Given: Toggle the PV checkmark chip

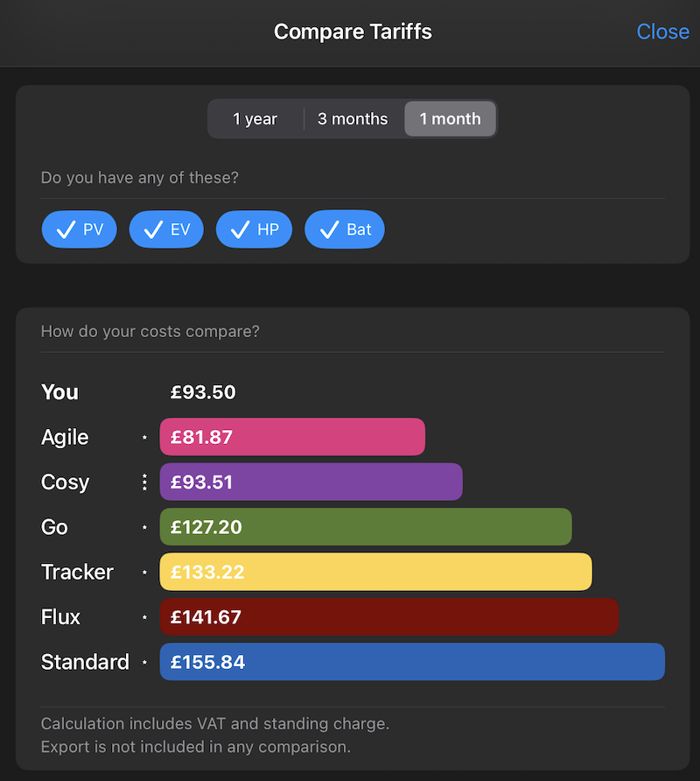Looking at the screenshot, I should click(x=80, y=230).
